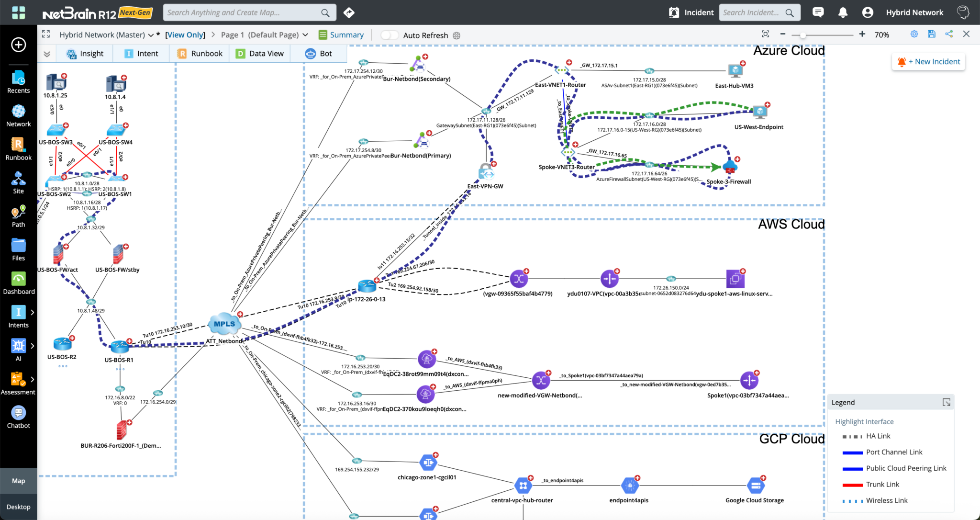Viewport: 980px width, 520px height.
Task: Open Files in the left sidebar
Action: pyautogui.click(x=18, y=249)
